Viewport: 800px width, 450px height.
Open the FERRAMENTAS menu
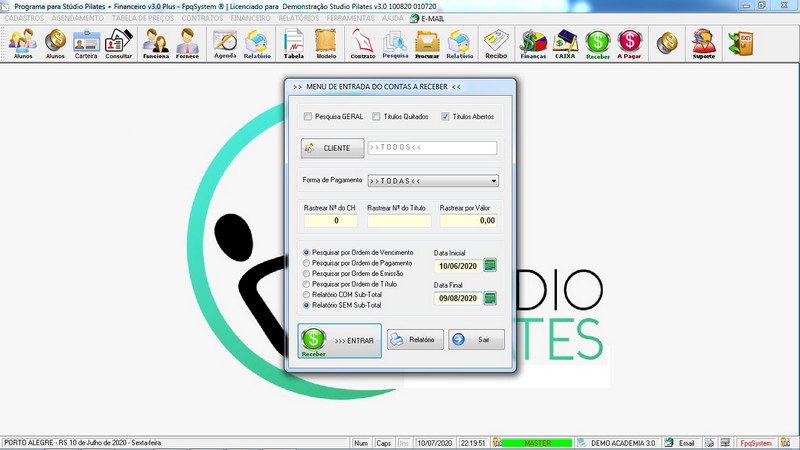coord(351,18)
